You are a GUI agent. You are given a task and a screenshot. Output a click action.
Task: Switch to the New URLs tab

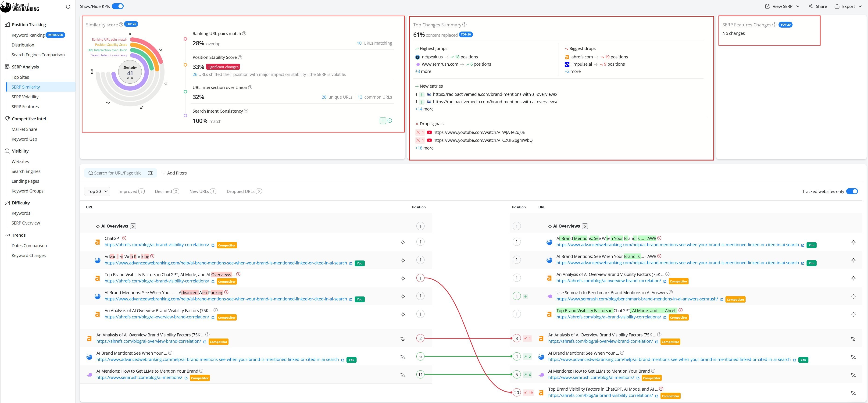[x=203, y=191]
